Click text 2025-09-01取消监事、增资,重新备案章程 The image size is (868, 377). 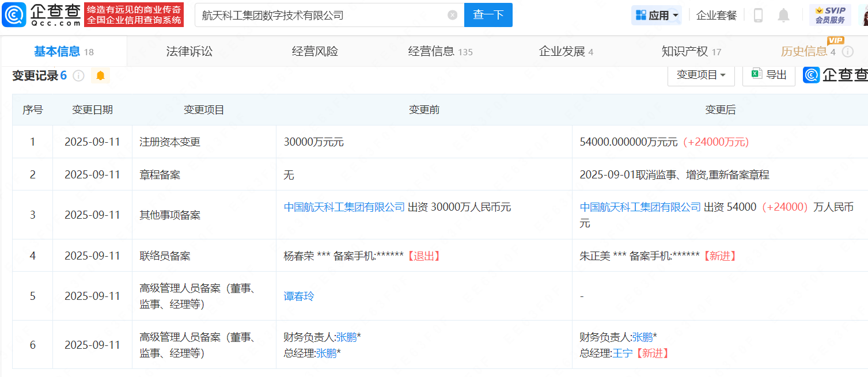674,174
